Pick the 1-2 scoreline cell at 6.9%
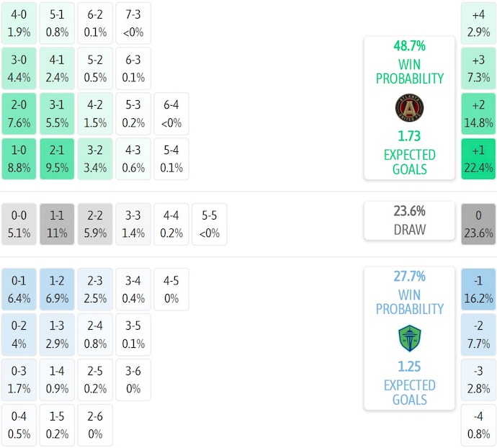 click(x=58, y=289)
